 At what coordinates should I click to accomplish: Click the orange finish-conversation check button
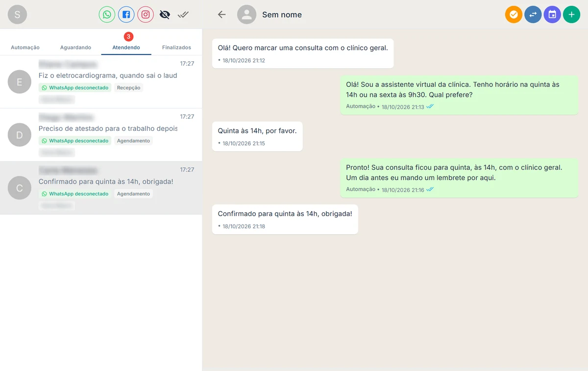[514, 15]
